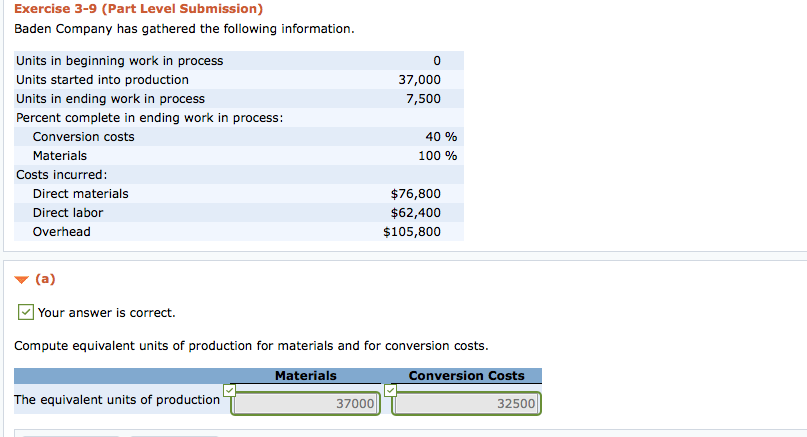807x437 pixels.
Task: Click the part (a) label
Action: click(x=45, y=280)
